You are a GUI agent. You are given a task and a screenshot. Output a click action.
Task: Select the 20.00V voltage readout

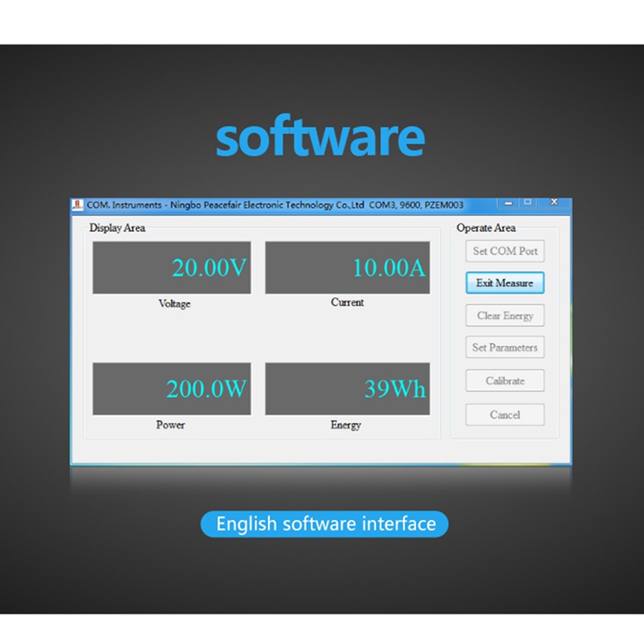coord(171,268)
